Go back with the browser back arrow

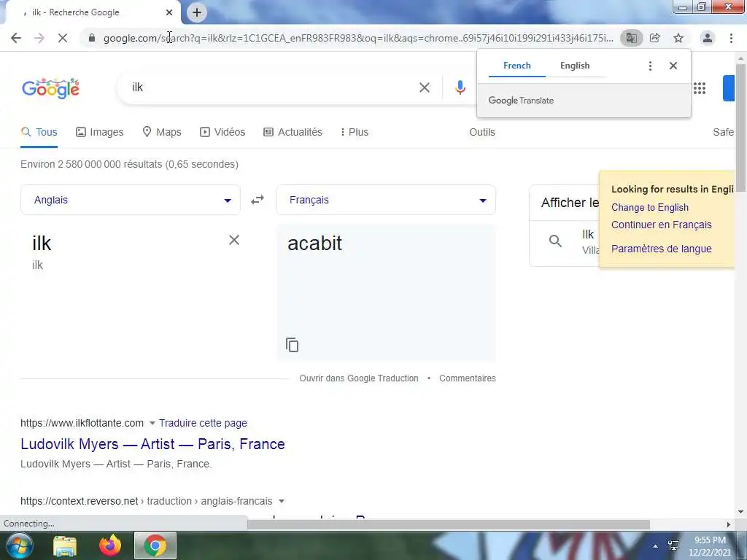pos(16,38)
